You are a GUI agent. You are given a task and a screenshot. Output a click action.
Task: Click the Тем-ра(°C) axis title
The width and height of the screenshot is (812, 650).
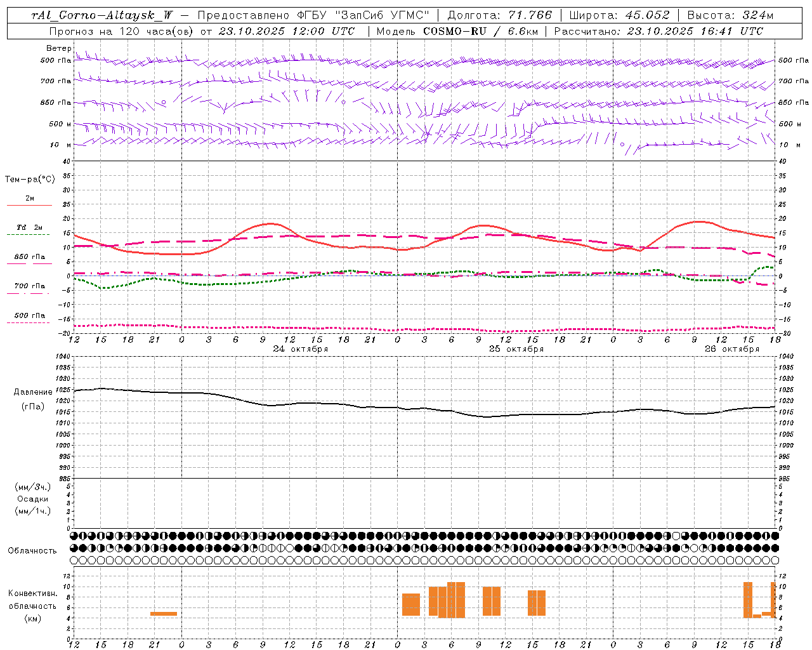point(30,180)
